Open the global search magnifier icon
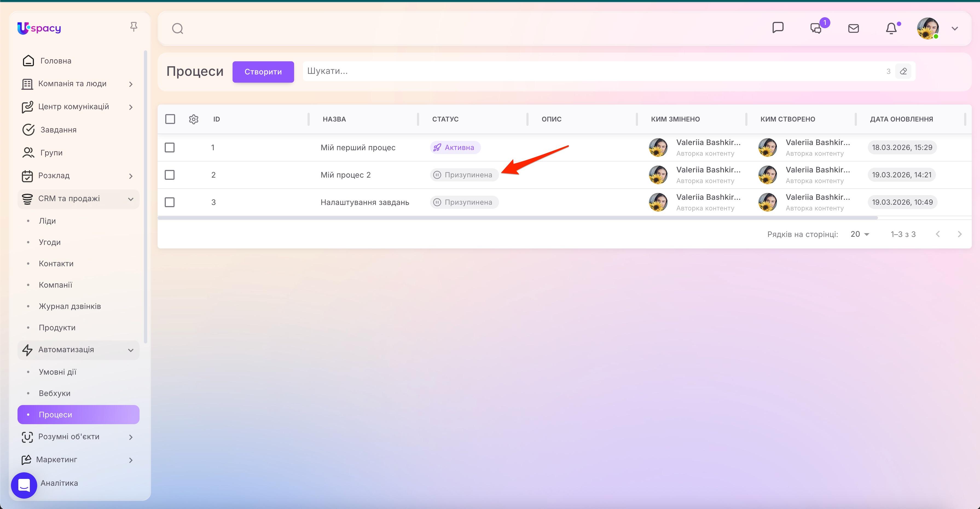The height and width of the screenshot is (509, 980). (x=178, y=28)
